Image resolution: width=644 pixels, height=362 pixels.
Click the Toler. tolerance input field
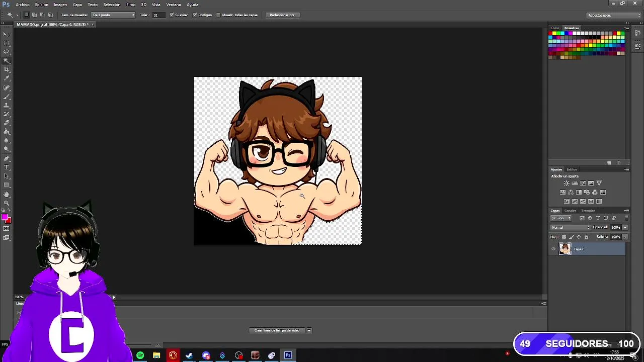(x=158, y=15)
